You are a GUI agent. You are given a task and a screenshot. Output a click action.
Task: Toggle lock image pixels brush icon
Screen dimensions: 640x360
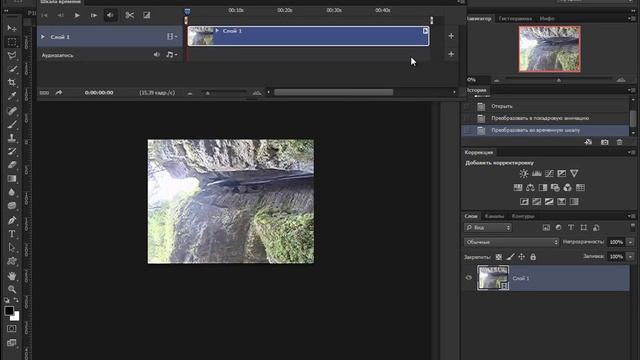click(x=510, y=257)
